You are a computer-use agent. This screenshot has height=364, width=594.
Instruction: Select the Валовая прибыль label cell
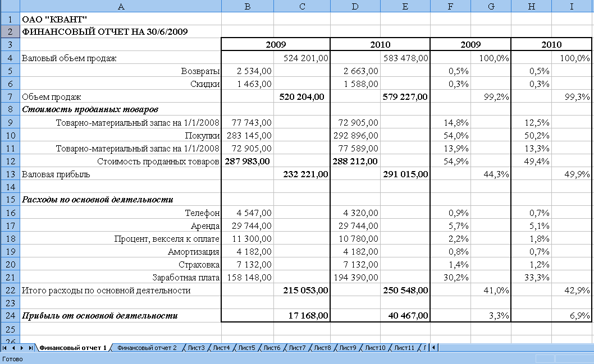pos(121,174)
